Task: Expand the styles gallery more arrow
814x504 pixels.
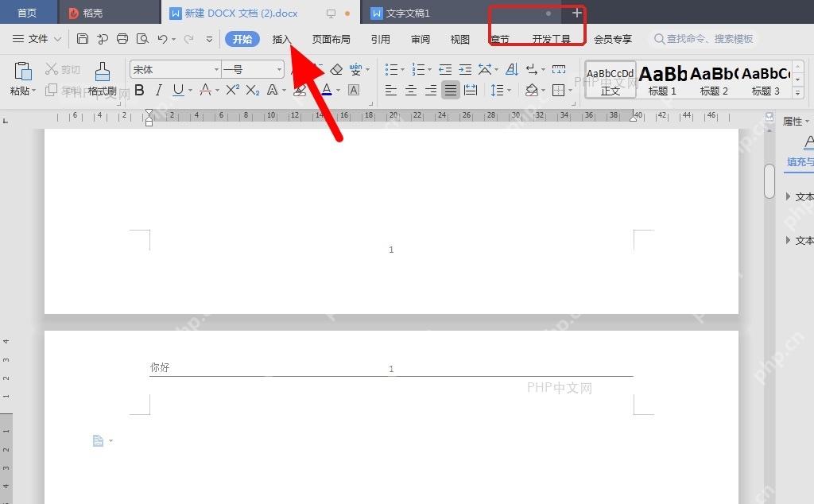Action: (798, 93)
